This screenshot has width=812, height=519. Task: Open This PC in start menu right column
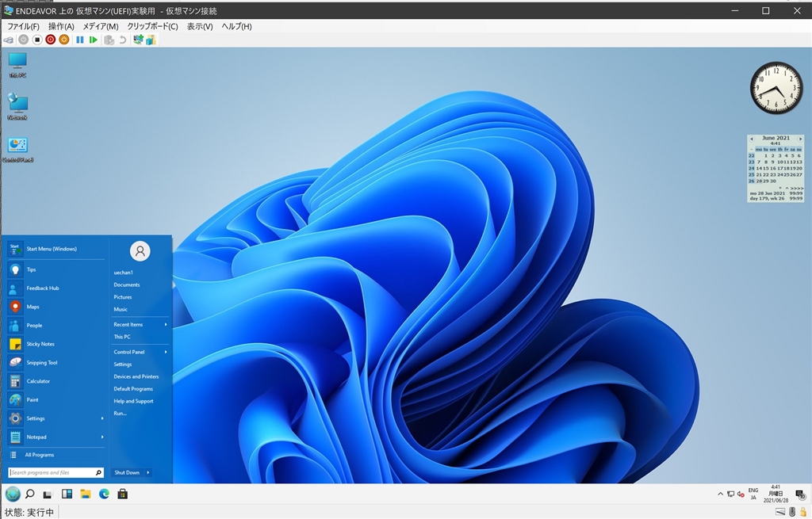pos(122,337)
